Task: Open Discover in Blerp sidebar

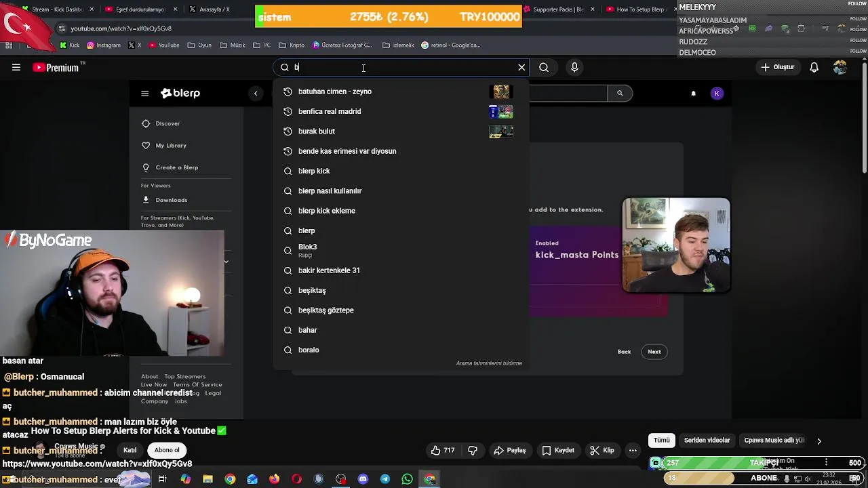Action: (161, 123)
